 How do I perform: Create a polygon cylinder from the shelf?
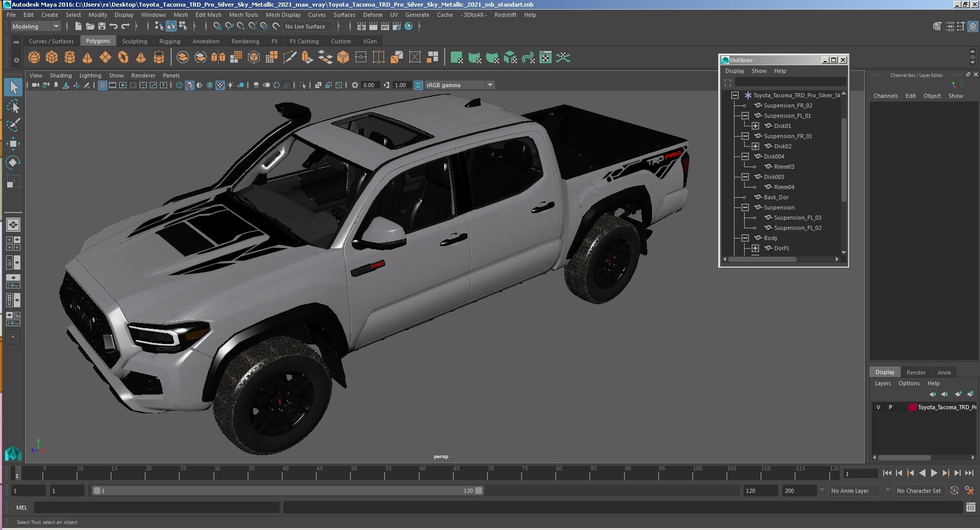(x=70, y=58)
